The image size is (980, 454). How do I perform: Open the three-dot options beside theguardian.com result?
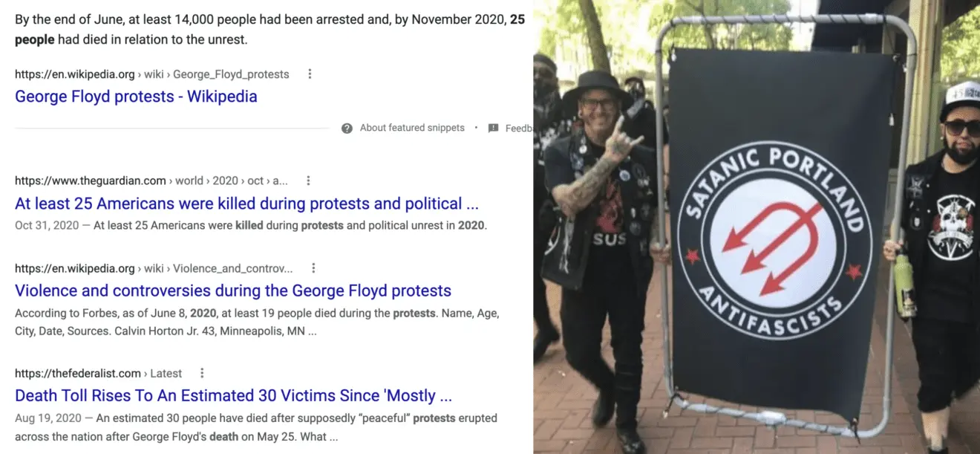[x=308, y=181]
